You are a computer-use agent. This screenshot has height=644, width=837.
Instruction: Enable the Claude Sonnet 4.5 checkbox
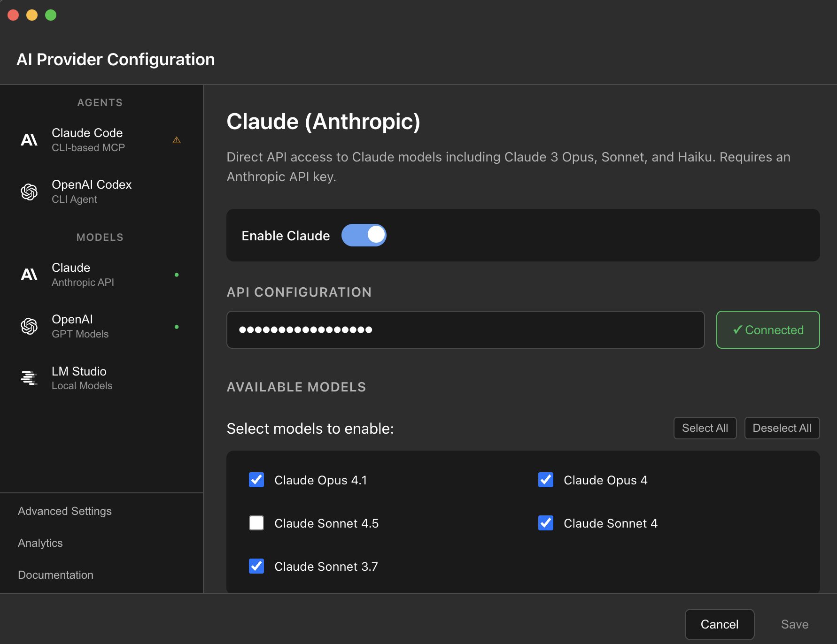click(x=256, y=523)
